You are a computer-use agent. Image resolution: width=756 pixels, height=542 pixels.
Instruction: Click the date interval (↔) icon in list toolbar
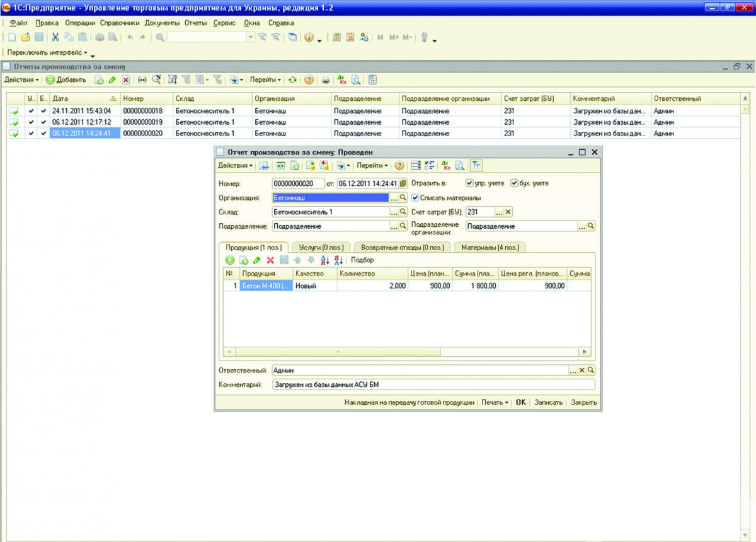(x=142, y=80)
